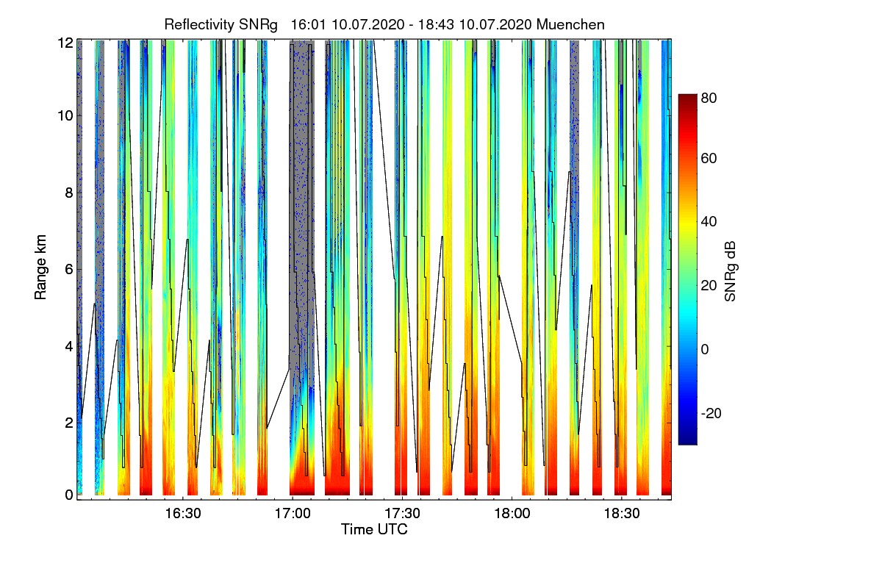
Task: Click the yellow region of the colorbar
Action: [686, 221]
